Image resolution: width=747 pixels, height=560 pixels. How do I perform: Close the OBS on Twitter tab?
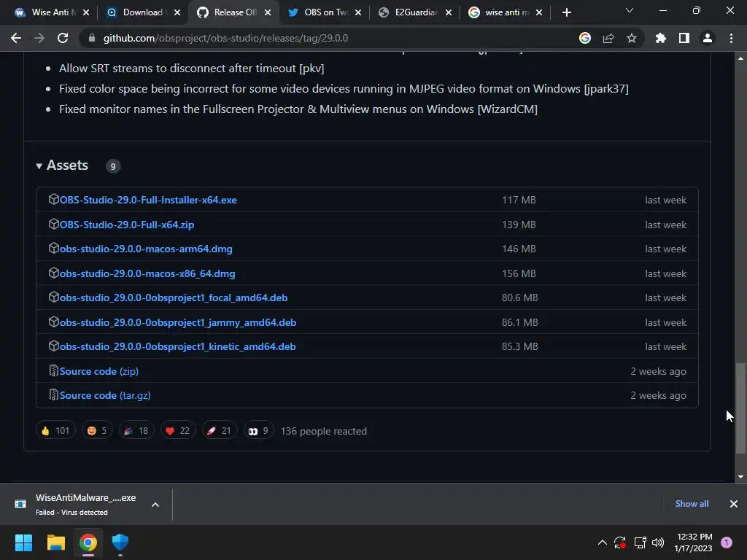[357, 12]
